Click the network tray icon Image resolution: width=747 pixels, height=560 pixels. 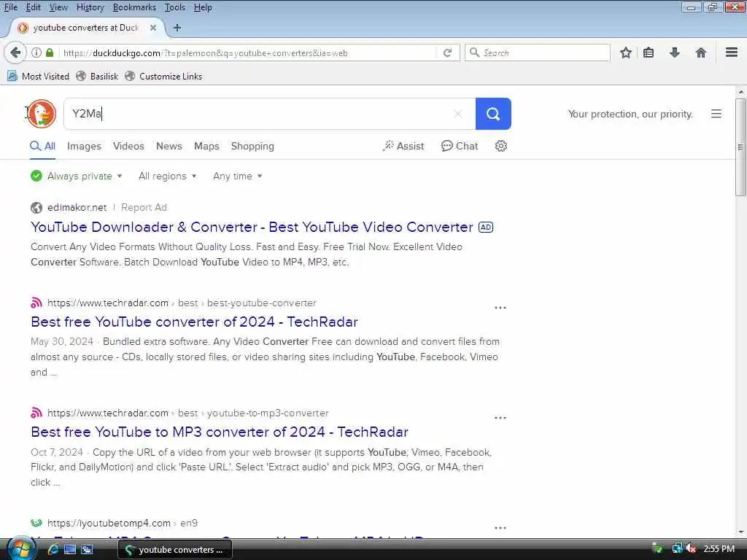(x=678, y=549)
